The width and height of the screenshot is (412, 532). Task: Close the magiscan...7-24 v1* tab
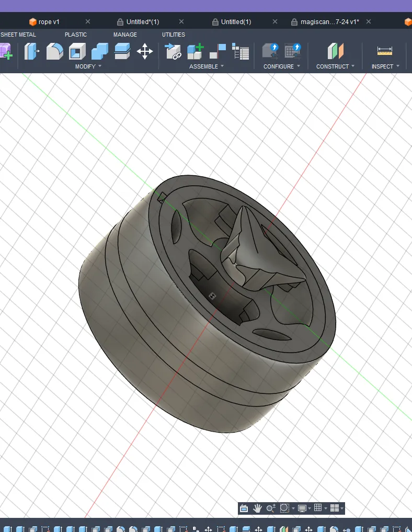pos(369,21)
